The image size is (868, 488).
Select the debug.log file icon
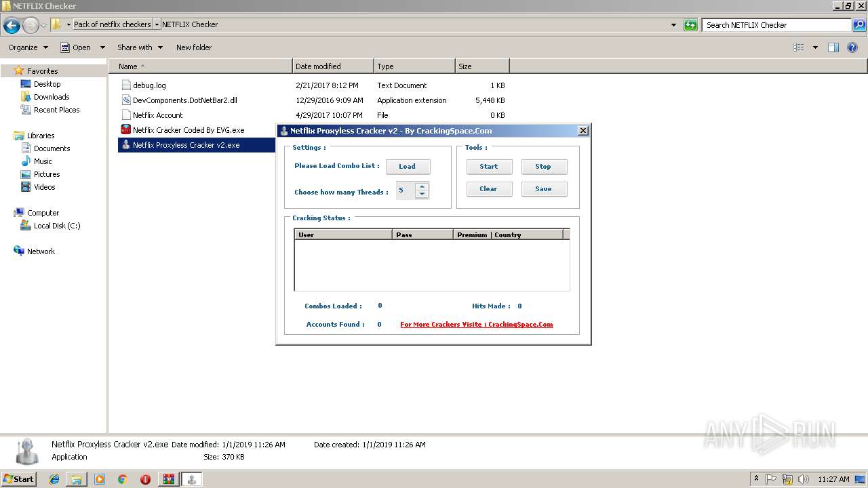125,85
